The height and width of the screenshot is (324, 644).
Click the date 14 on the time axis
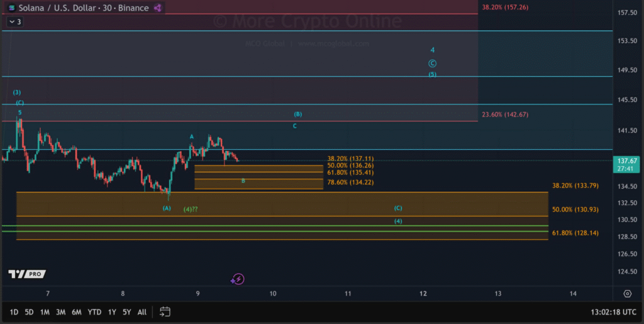[x=573, y=293]
